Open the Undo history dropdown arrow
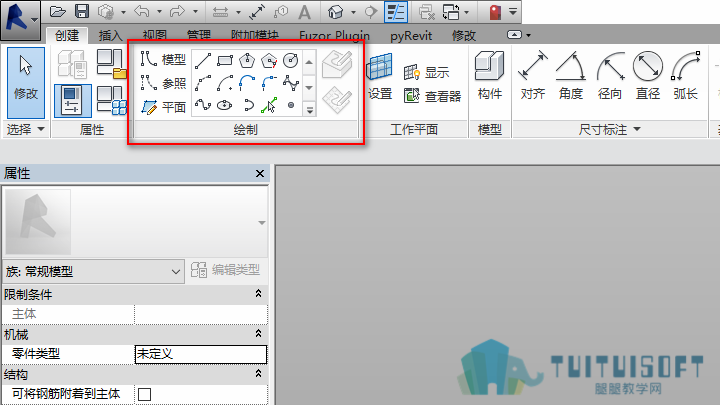720x405 pixels. pos(159,12)
